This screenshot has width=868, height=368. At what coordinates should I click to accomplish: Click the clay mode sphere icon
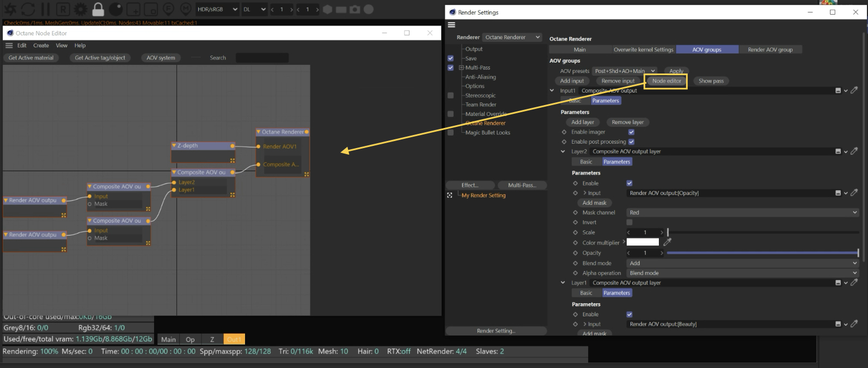[116, 9]
